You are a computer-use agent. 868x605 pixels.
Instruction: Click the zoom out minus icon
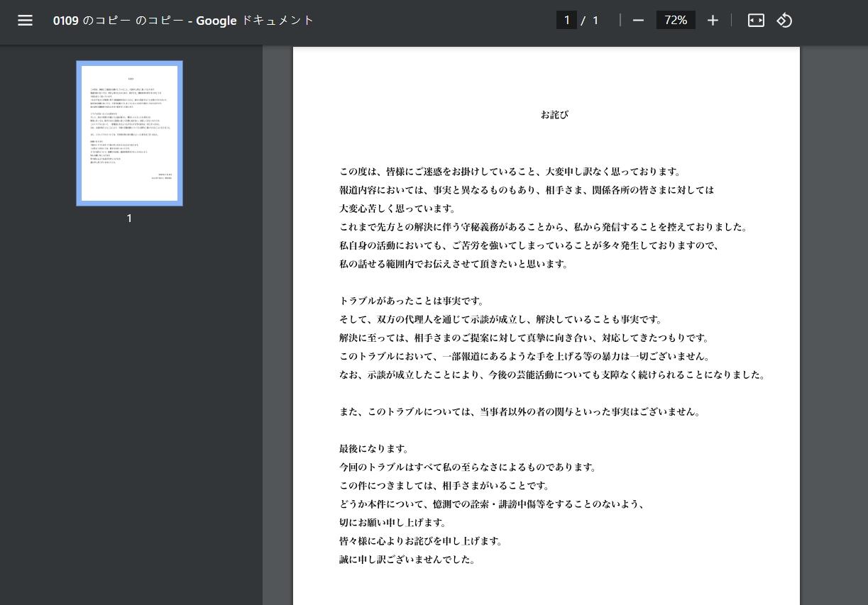(x=638, y=21)
